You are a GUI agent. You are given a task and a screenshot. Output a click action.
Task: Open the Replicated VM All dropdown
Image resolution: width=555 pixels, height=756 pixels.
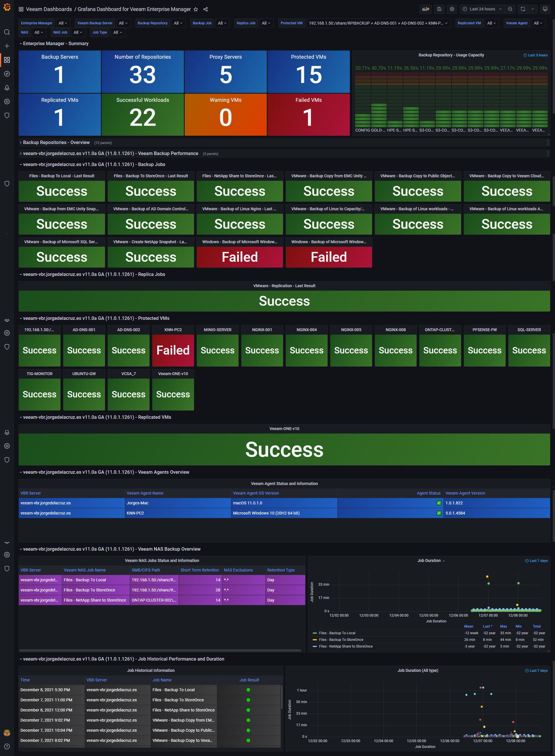[491, 23]
